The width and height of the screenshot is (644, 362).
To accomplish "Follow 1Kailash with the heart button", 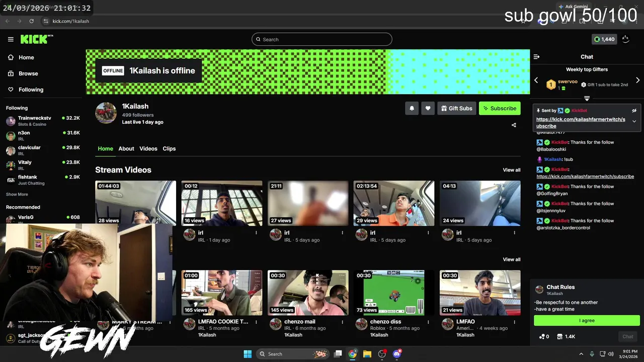I will (x=428, y=108).
